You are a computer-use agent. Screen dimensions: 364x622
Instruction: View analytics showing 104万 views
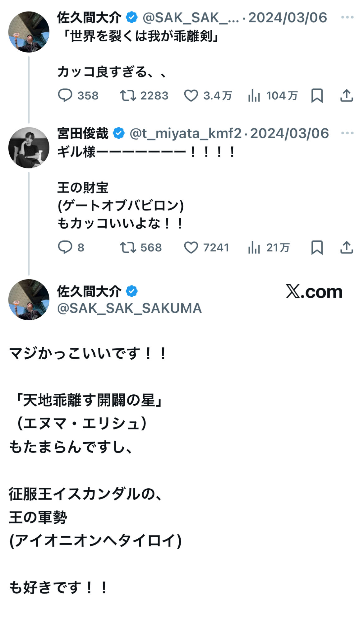click(x=254, y=95)
